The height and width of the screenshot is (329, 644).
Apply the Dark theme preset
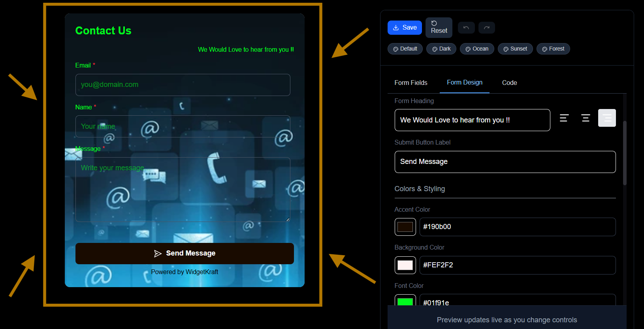click(441, 49)
